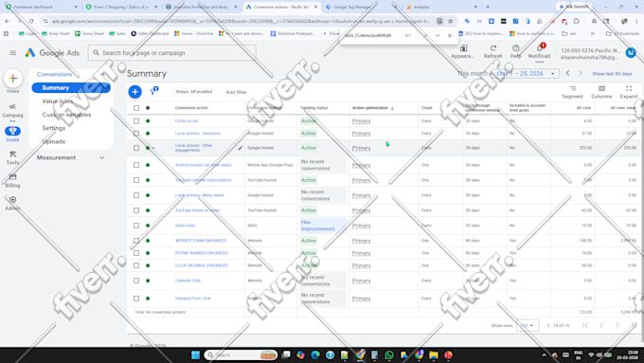This screenshot has width=644, height=363.
Task: Open Billing in the left sidebar
Action: (12, 177)
